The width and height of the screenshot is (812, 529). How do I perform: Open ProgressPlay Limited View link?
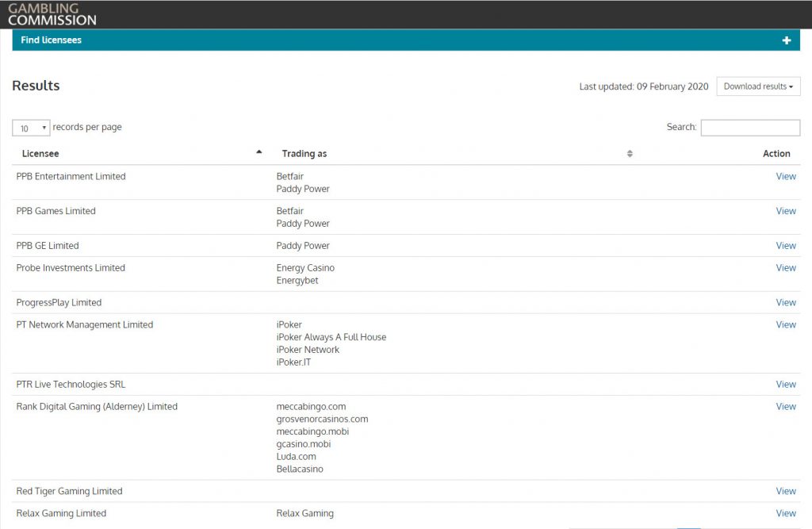[785, 303]
